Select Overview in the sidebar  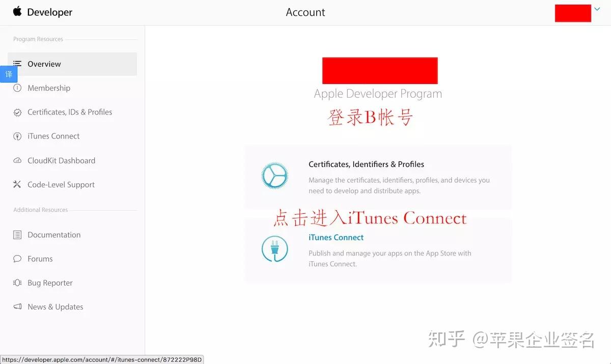72,64
